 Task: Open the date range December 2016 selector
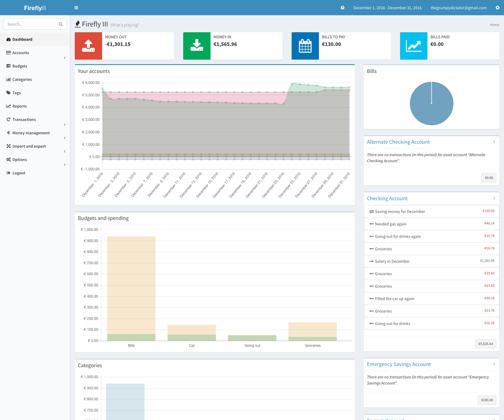pyautogui.click(x=387, y=8)
